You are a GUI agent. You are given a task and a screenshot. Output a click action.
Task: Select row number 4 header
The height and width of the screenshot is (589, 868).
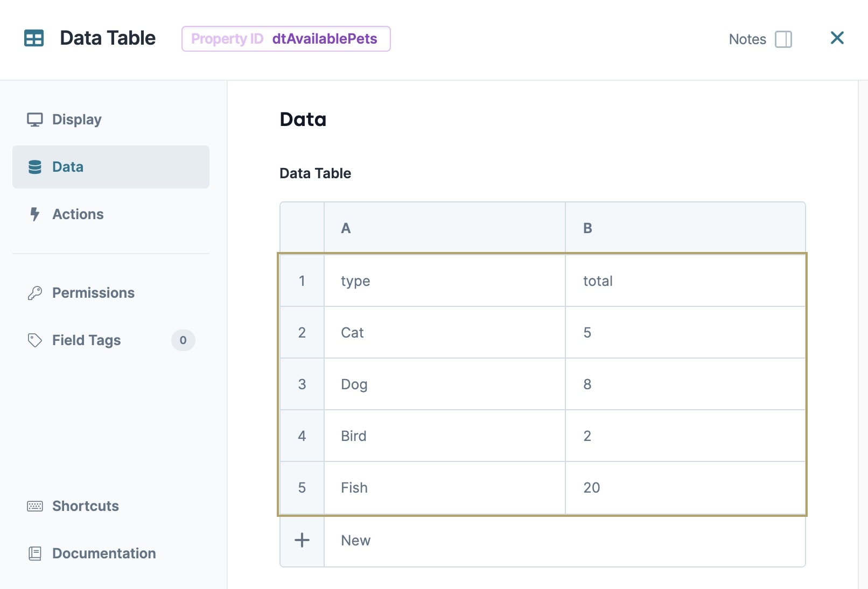pos(302,436)
